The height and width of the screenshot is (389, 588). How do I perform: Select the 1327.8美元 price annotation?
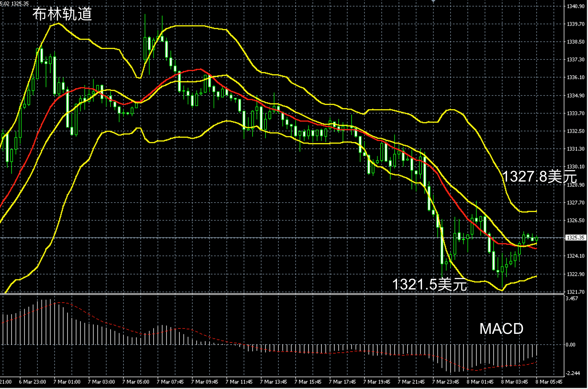point(539,177)
